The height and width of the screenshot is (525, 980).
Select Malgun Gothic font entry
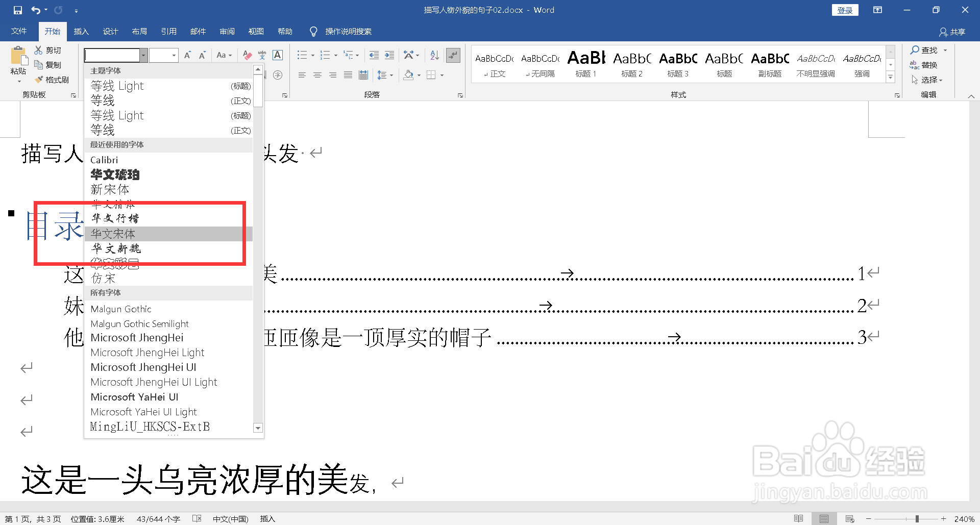tap(168, 309)
